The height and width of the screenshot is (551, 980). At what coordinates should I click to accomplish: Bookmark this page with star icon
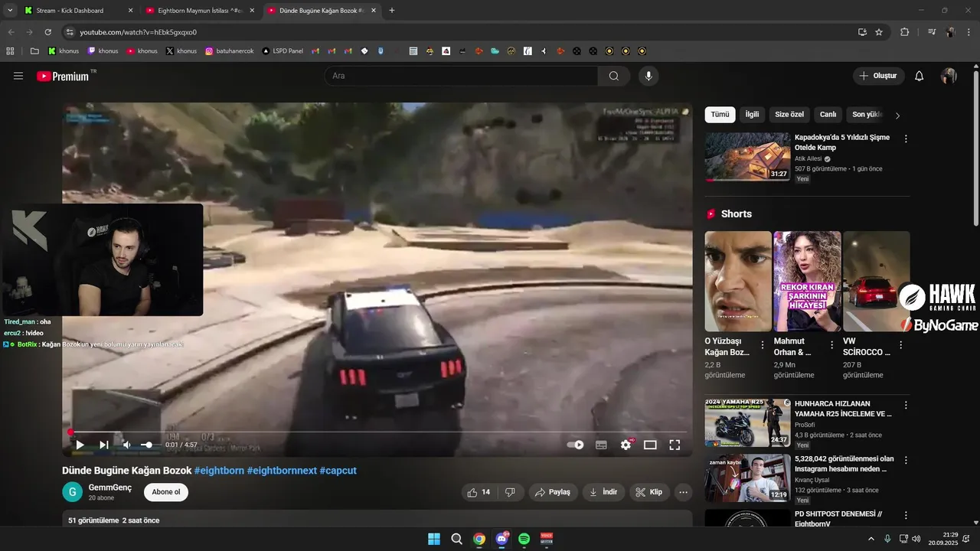click(879, 32)
